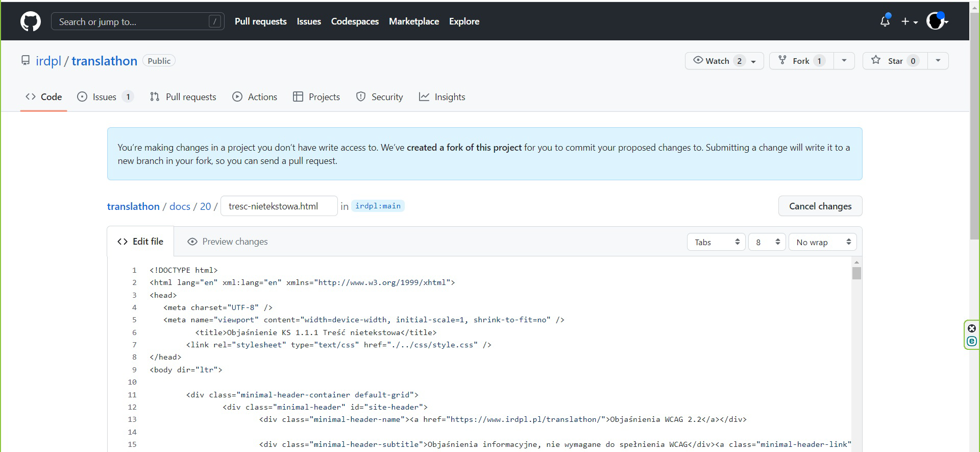
Task: Select the Edit file tab
Action: (x=140, y=242)
